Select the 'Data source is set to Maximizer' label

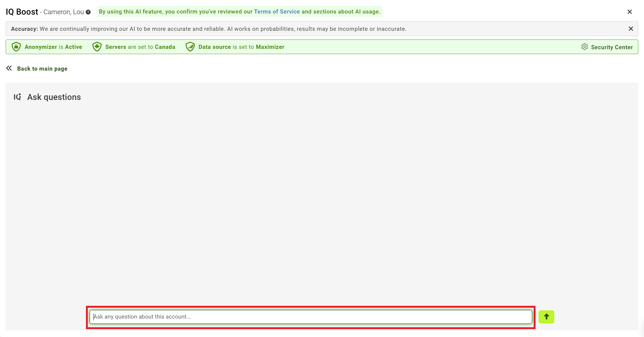(x=241, y=47)
